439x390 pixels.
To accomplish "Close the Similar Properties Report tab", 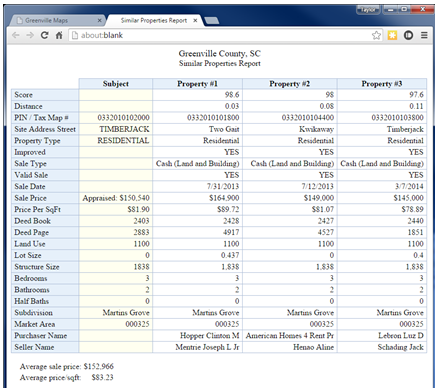I will tap(195, 20).
